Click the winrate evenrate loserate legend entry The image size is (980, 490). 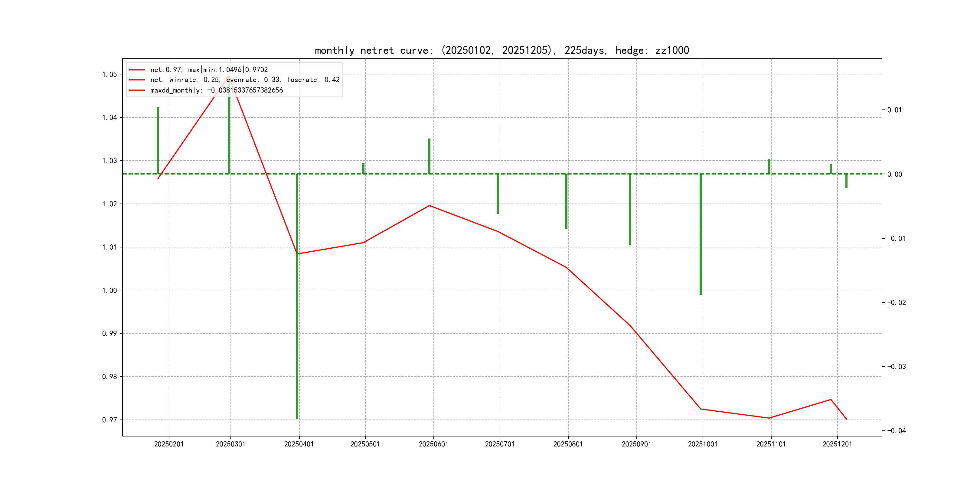click(x=245, y=80)
